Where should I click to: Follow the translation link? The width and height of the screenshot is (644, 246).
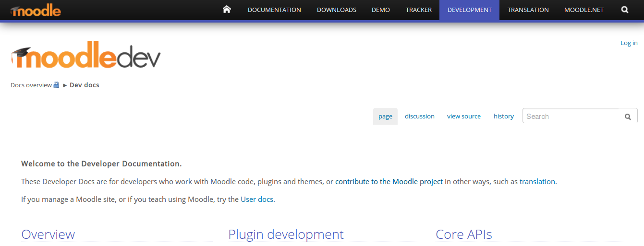(537, 182)
